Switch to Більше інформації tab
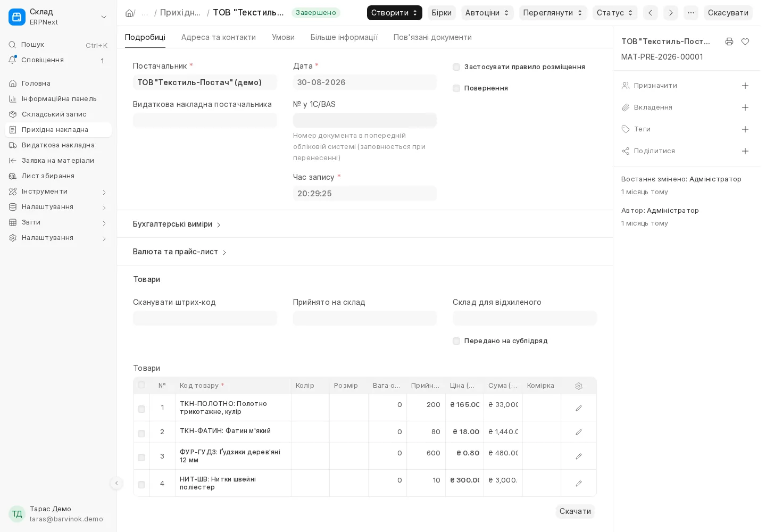The height and width of the screenshot is (532, 766). coord(344,37)
